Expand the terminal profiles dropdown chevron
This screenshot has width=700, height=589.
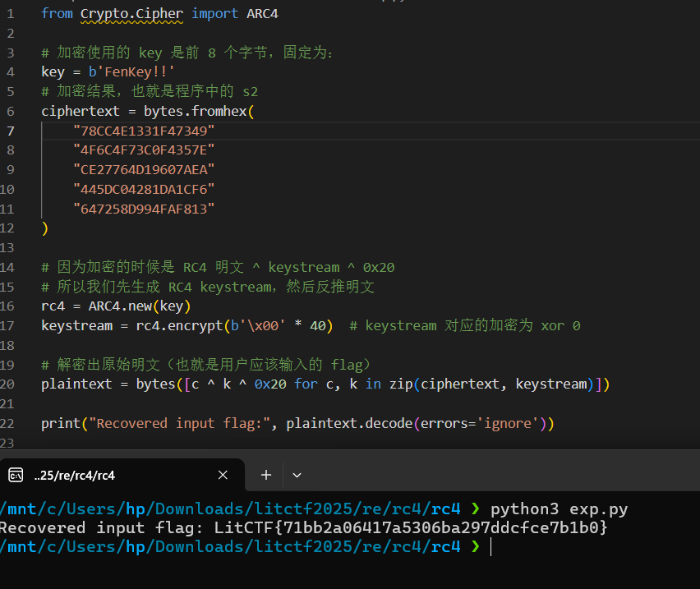pyautogui.click(x=297, y=475)
